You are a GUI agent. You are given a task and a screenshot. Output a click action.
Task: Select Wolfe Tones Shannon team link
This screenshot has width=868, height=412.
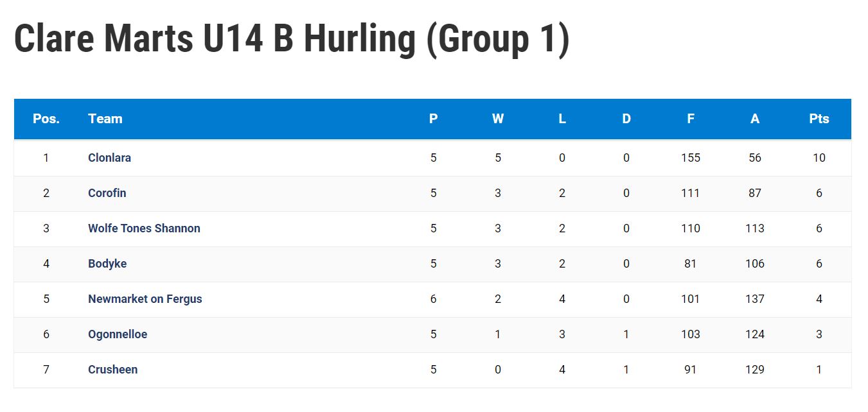click(144, 228)
